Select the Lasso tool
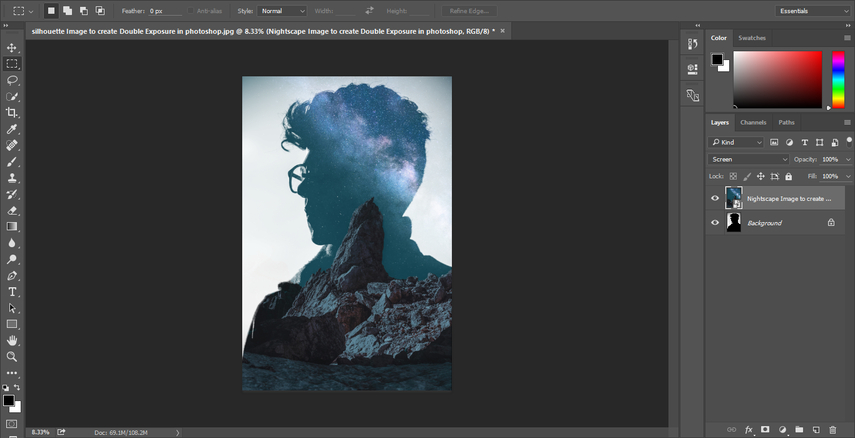 [11, 80]
